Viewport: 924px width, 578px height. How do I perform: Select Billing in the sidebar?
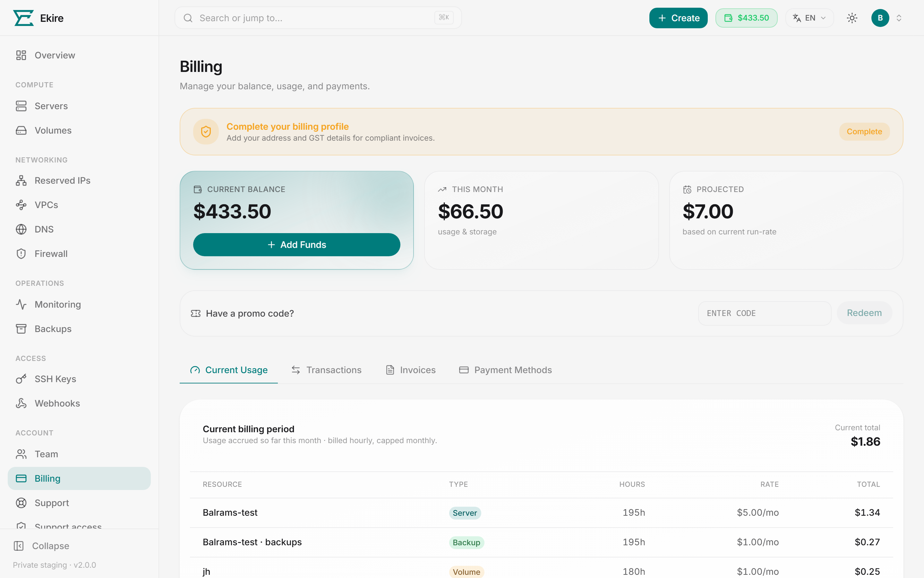tap(79, 478)
